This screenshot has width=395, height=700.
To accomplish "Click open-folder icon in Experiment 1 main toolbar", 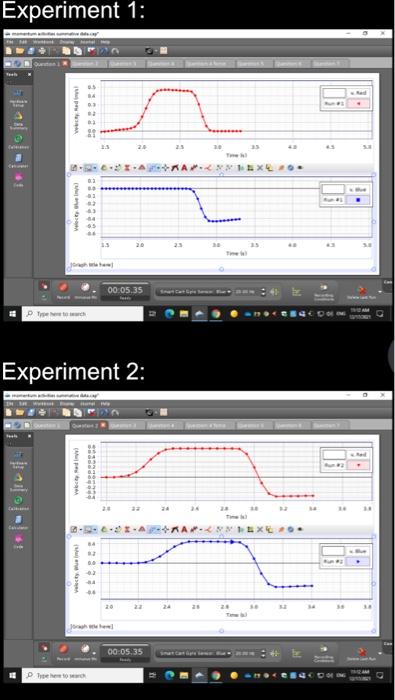I will point(20,51).
